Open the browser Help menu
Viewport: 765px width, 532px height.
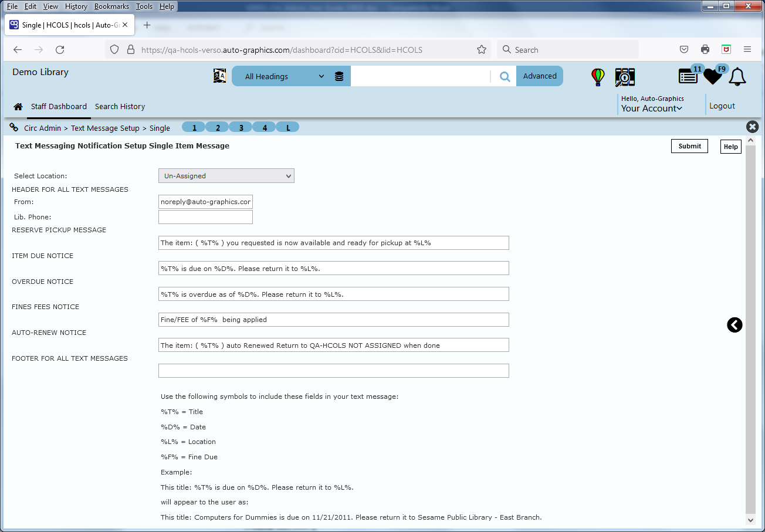(x=167, y=6)
